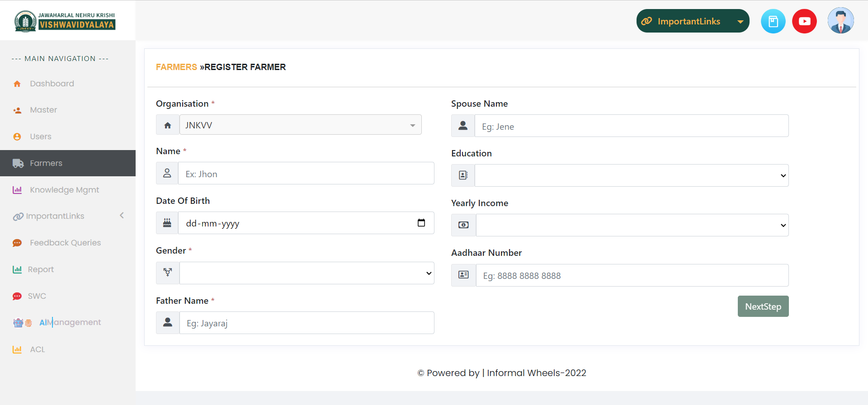Focus the Name input field

[306, 173]
